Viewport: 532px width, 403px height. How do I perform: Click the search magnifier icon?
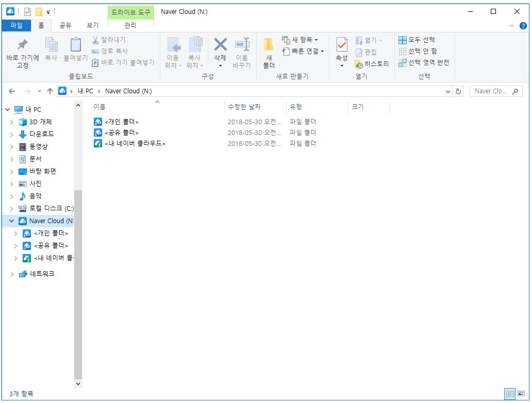(x=516, y=91)
